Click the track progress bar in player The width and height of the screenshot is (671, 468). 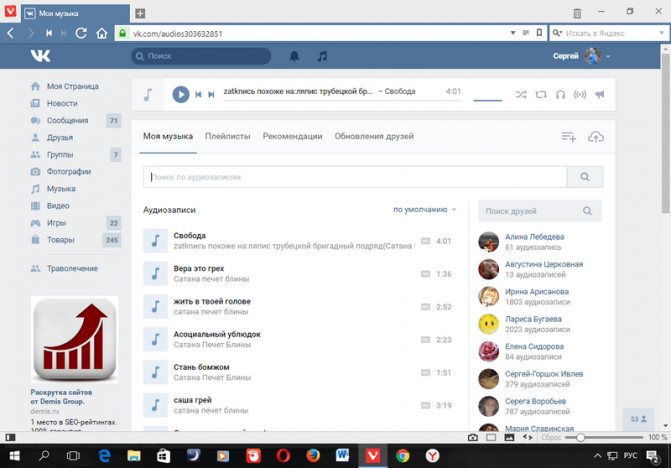point(342,101)
